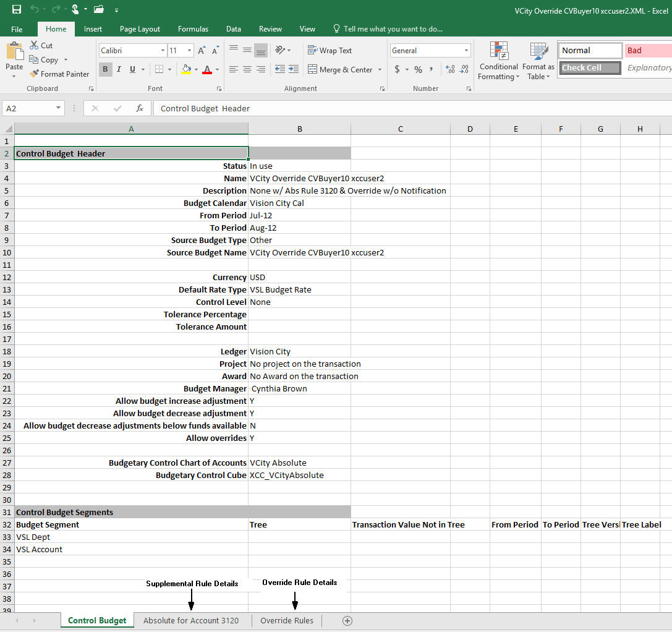Apply comma style
672x632 pixels.
431,69
